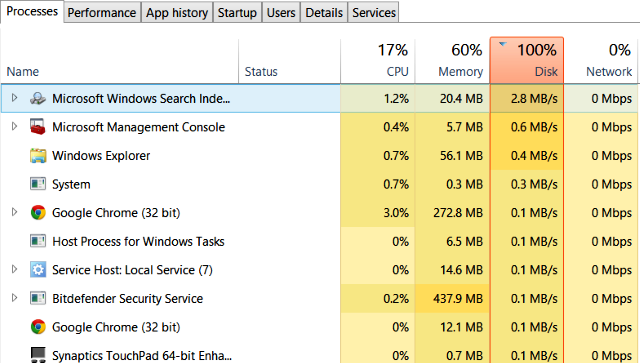This screenshot has height=363, width=640.
Task: Select the Windows Explorer folder icon
Action: click(38, 156)
